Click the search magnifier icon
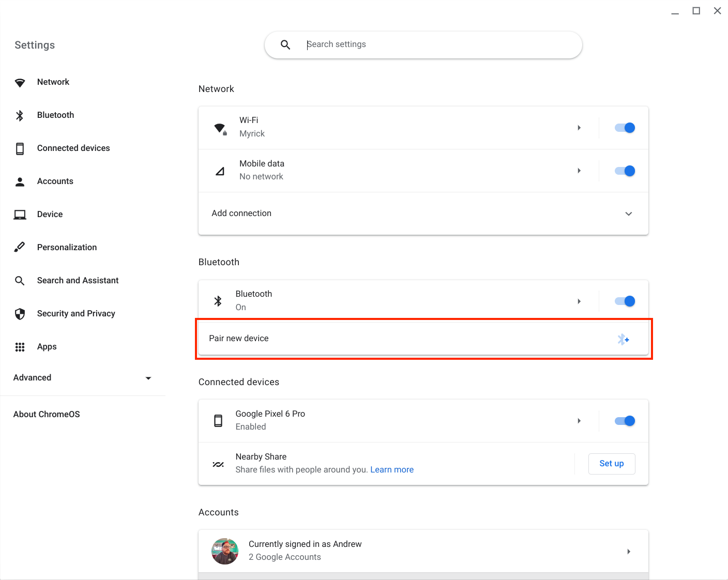 (x=285, y=44)
